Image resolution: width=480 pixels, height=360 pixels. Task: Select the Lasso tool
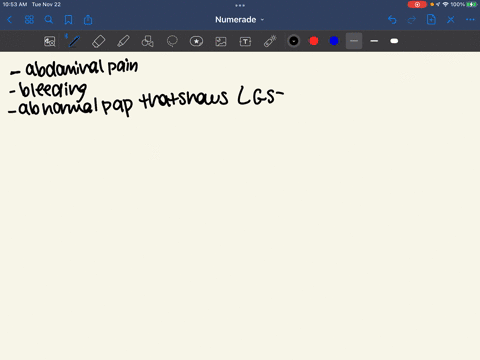[x=172, y=41]
